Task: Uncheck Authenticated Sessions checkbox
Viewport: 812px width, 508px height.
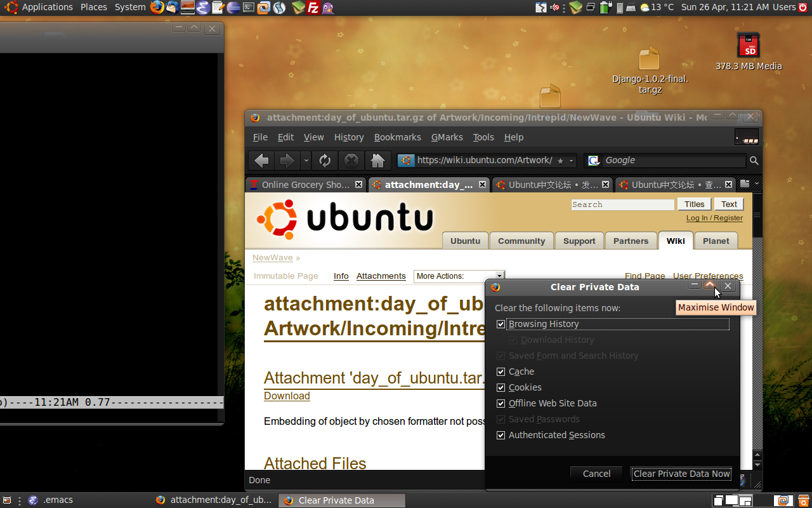Action: [501, 435]
